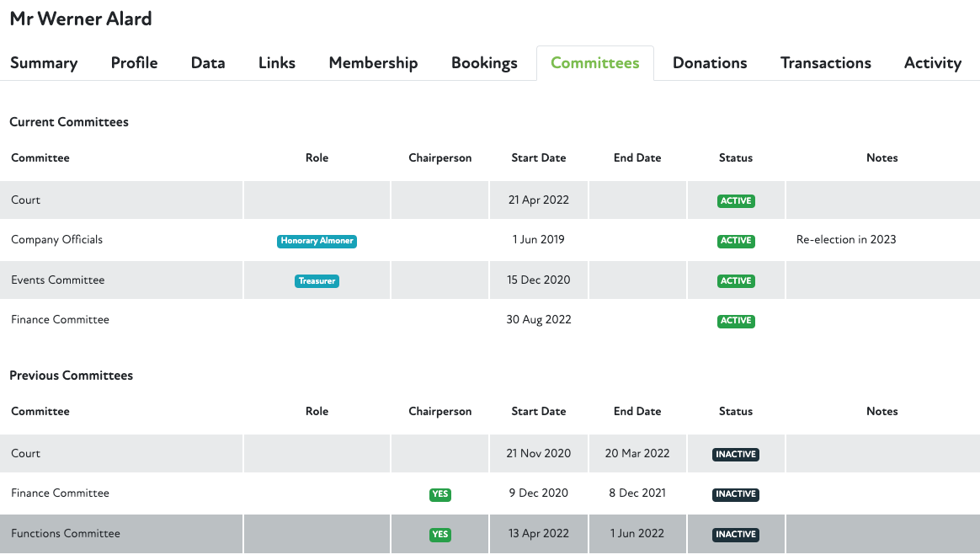Switch to the Summary tab

click(x=44, y=63)
